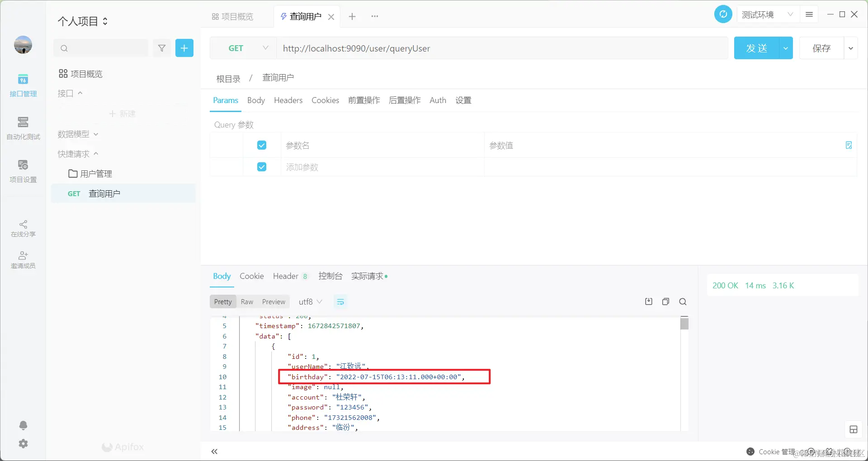
Task: Select Raw response view
Action: (x=247, y=302)
